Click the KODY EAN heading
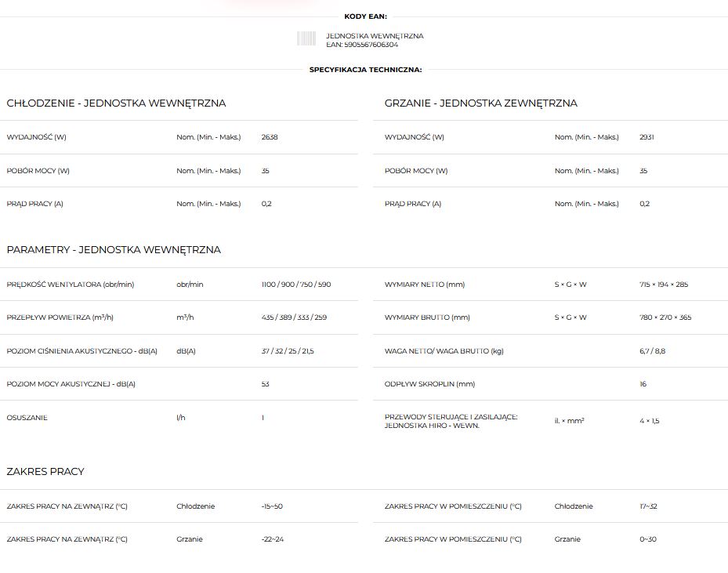This screenshot has height=573, width=728. point(365,16)
